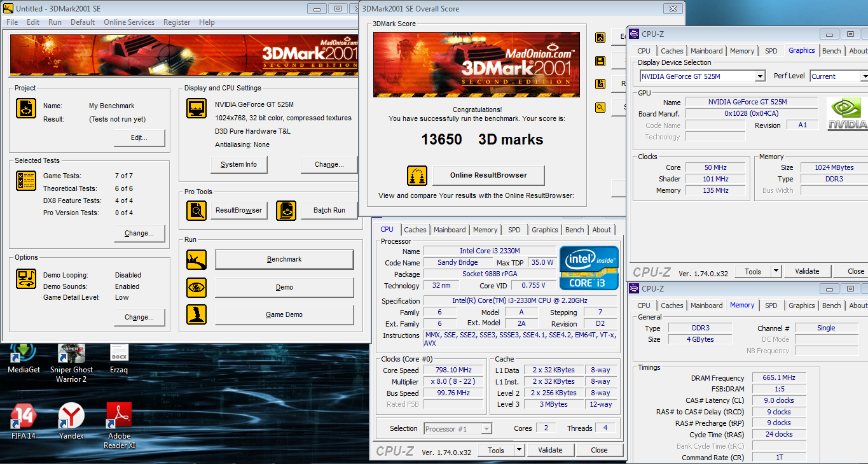The width and height of the screenshot is (868, 464).
Task: Click the top side icon in Overall Score window
Action: (x=600, y=38)
